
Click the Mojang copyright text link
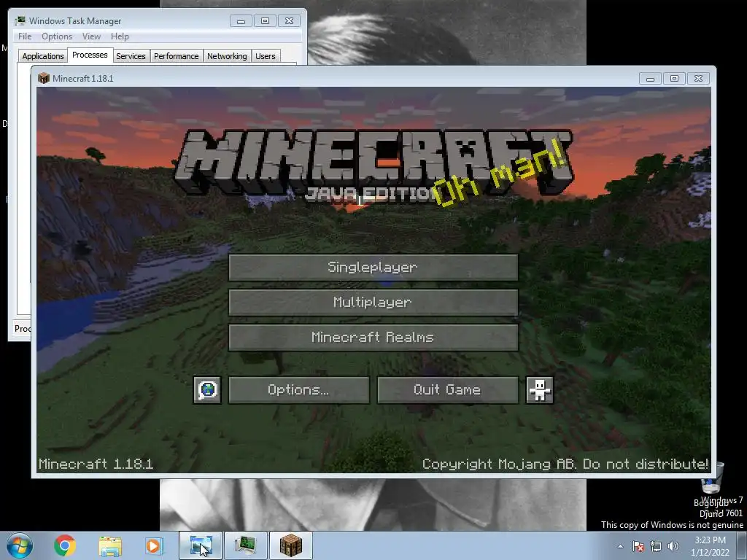tap(565, 464)
